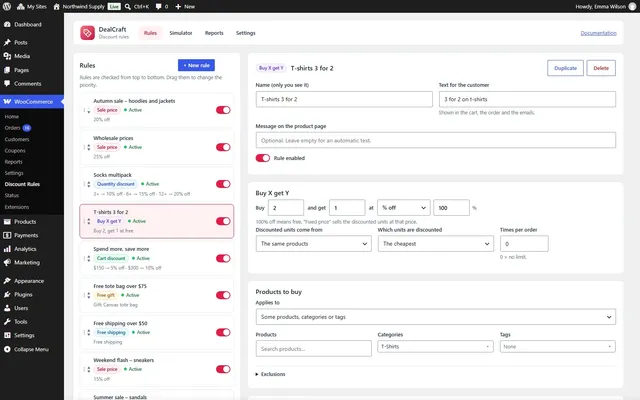Screen dimensions: 640x400
Task: Open the comments bubble icon in admin bar
Action: tap(158, 7)
